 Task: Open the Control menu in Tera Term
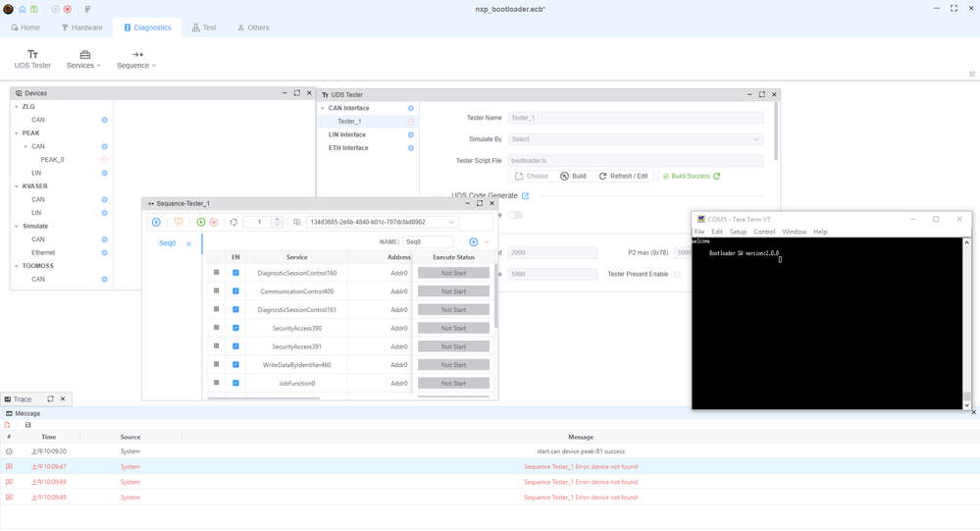764,232
